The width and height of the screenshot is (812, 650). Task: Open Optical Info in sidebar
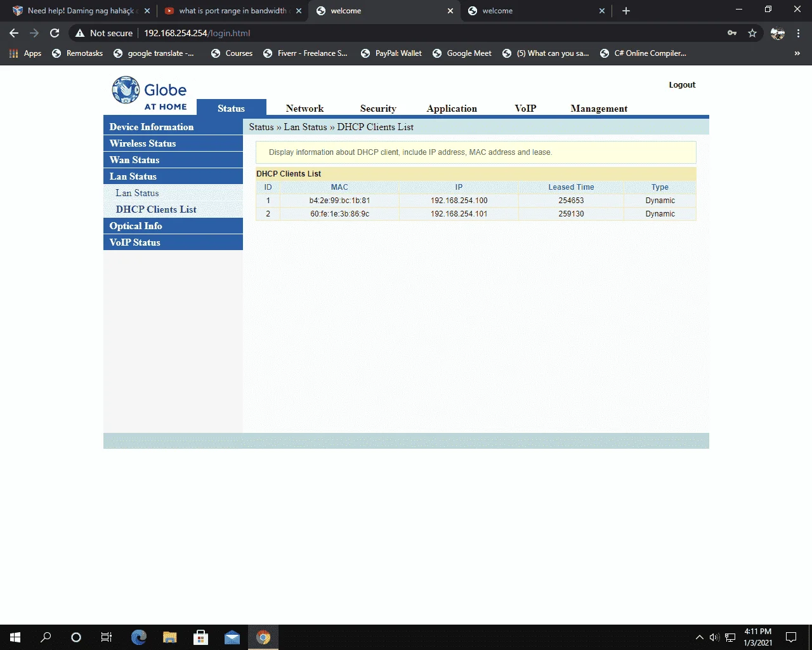coord(173,225)
